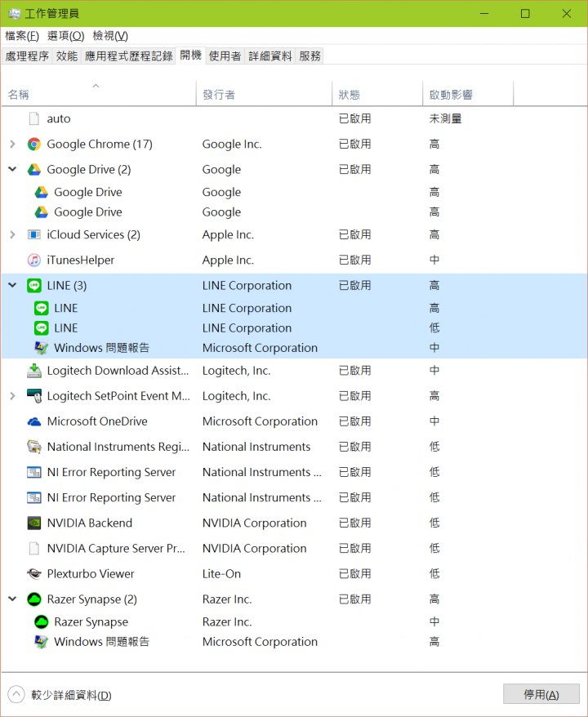Click the iCloud Services icon
Viewport: 588px width, 717px height.
click(x=33, y=234)
